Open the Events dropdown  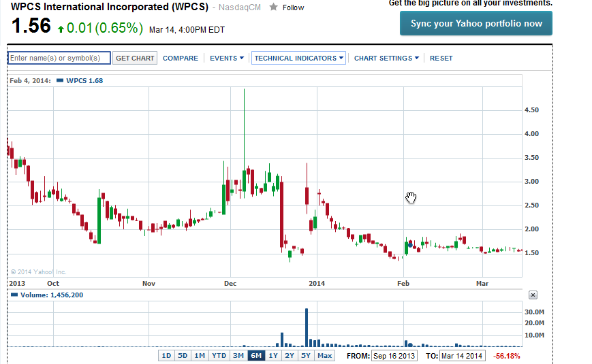coord(227,58)
